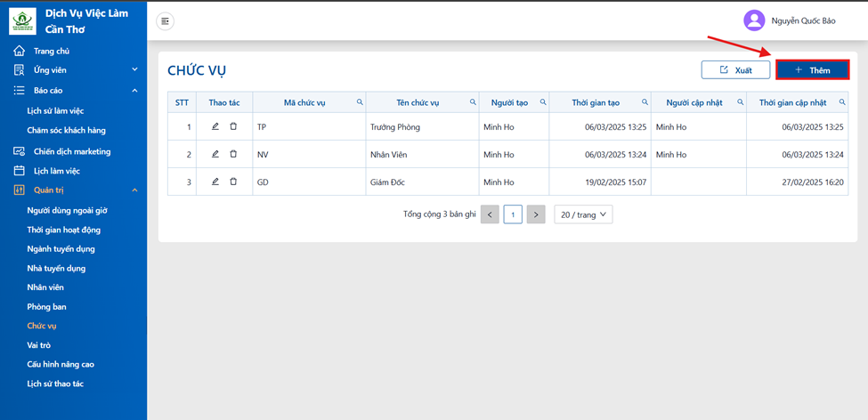The height and width of the screenshot is (420, 868).
Task: Open Nhà tuyển dụng menu item
Action: [56, 269]
